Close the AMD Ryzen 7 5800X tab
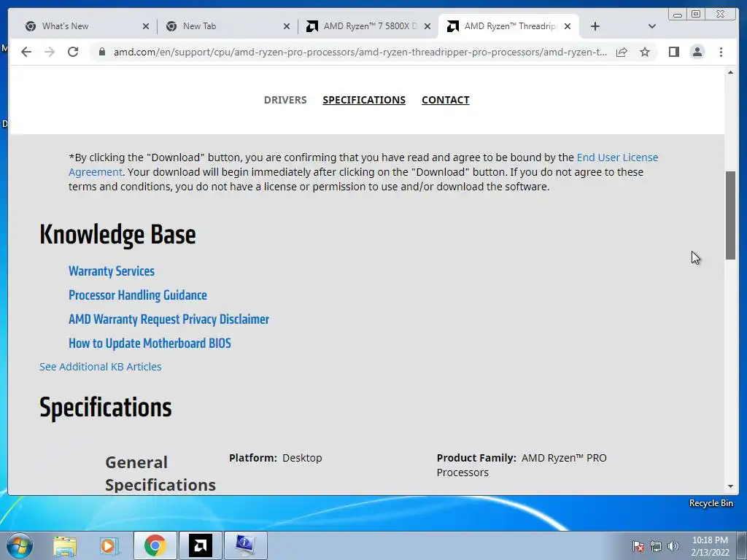Image resolution: width=747 pixels, height=560 pixels. point(427,26)
